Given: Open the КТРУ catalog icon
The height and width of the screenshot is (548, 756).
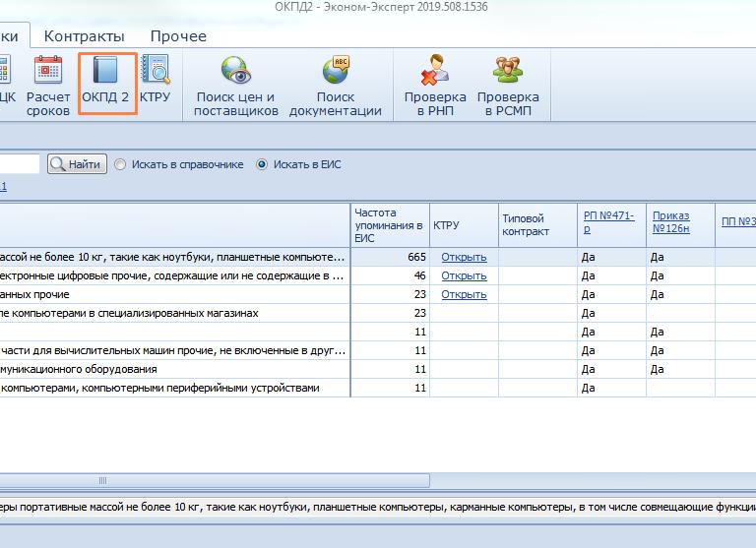Looking at the screenshot, I should tap(155, 79).
